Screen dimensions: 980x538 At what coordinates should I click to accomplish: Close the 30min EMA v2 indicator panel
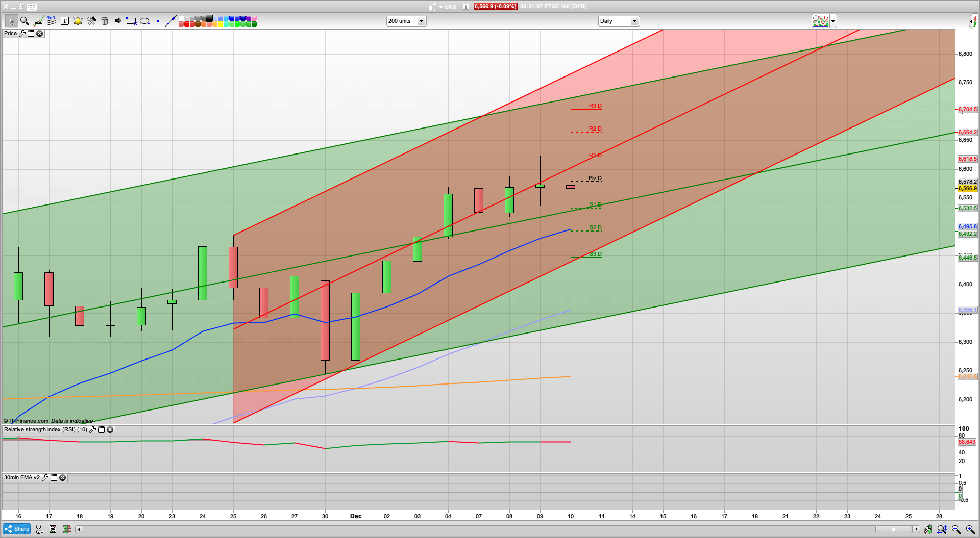(x=62, y=478)
